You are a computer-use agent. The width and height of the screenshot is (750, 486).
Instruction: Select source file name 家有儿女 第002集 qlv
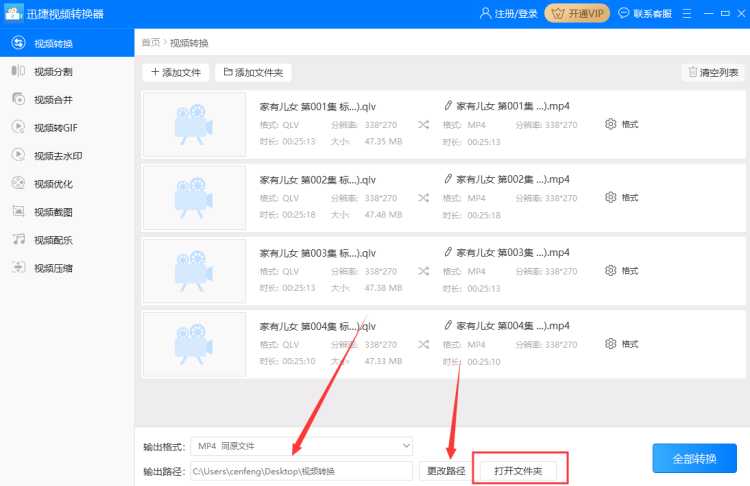pyautogui.click(x=318, y=180)
